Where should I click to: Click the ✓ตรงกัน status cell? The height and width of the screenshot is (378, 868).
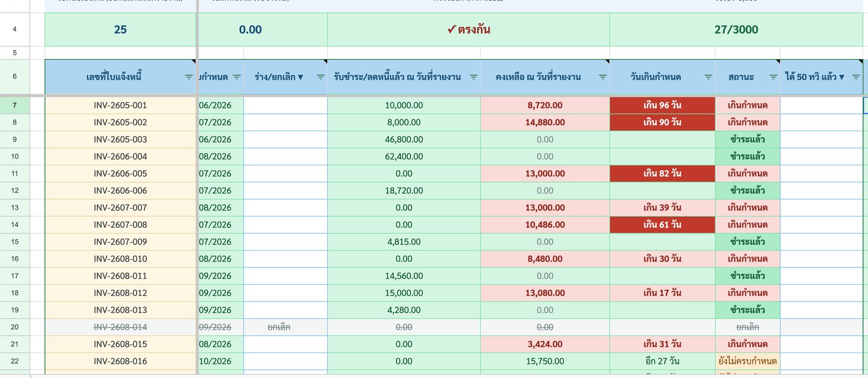click(469, 30)
